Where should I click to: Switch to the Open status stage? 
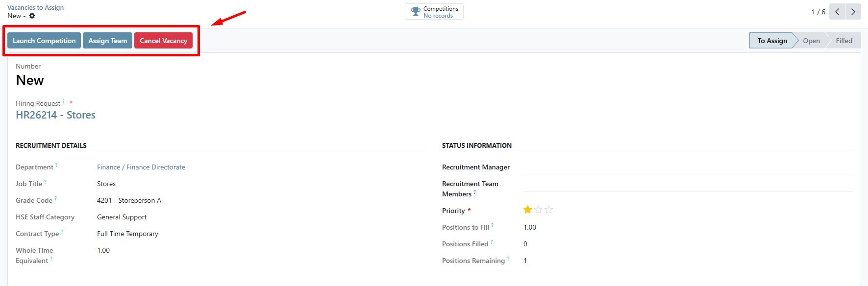[811, 41]
